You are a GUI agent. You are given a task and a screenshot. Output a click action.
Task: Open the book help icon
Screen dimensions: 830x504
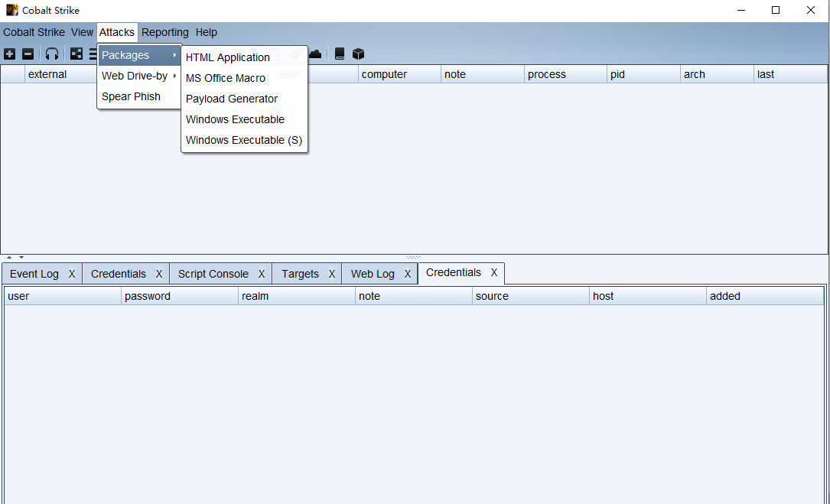point(340,54)
